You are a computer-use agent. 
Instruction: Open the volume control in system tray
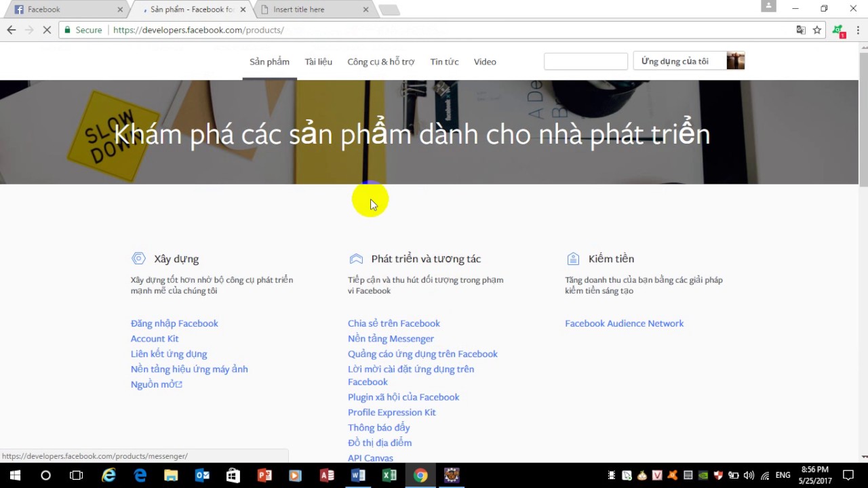(x=749, y=475)
